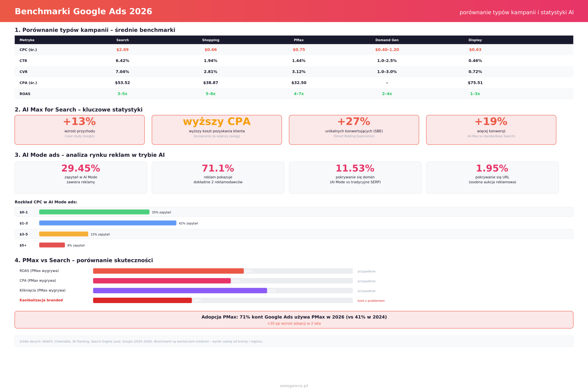
Task: Click the 29.45% AI Mode statistic card
Action: click(x=81, y=178)
